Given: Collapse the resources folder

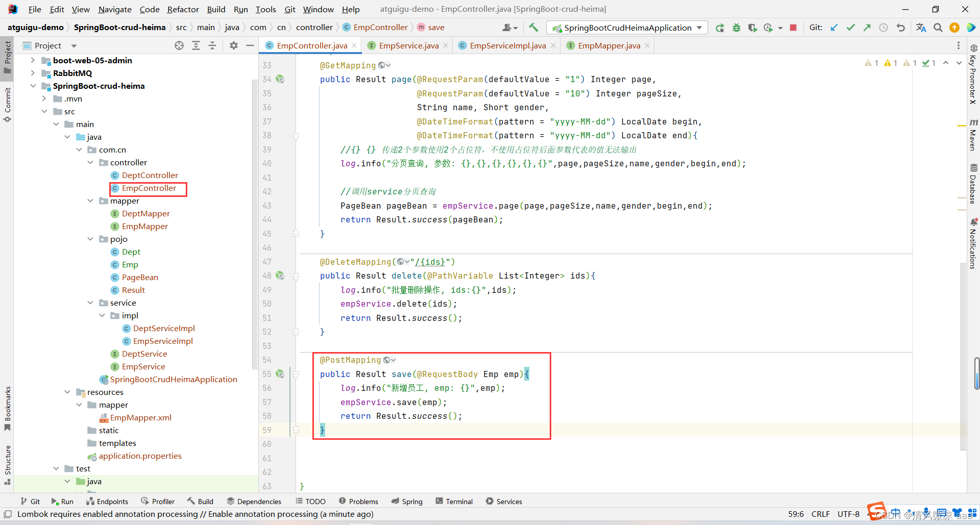Looking at the screenshot, I should coord(67,392).
